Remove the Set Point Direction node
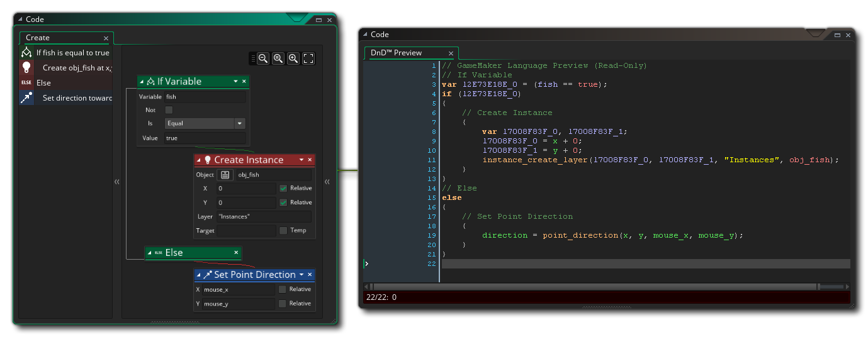This screenshot has height=337, width=868. (x=310, y=275)
